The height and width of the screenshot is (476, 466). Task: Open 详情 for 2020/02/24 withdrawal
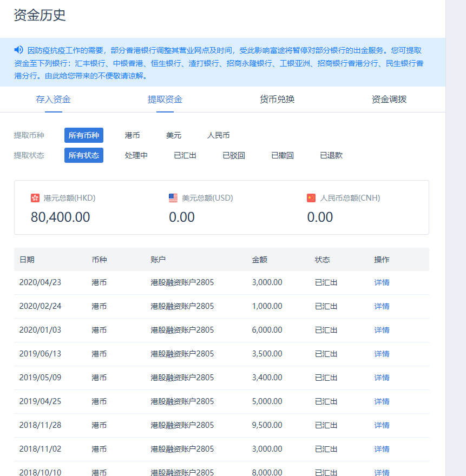(382, 306)
